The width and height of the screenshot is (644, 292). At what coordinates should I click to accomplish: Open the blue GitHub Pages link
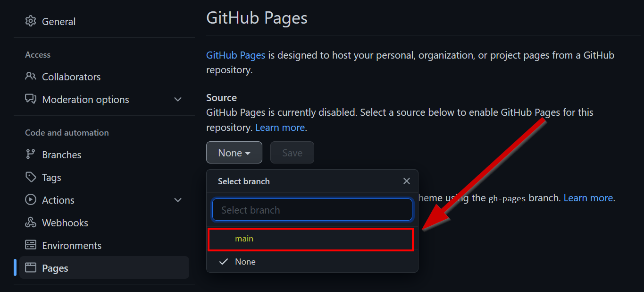(235, 55)
